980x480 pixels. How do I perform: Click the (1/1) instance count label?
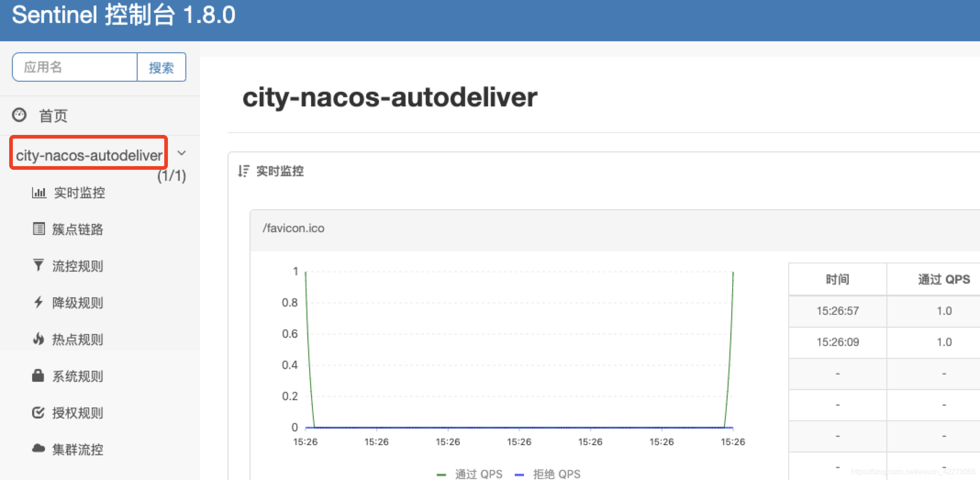(172, 175)
